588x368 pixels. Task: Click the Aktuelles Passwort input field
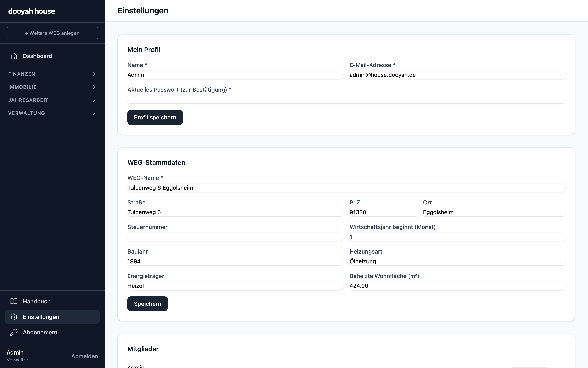[x=346, y=100]
